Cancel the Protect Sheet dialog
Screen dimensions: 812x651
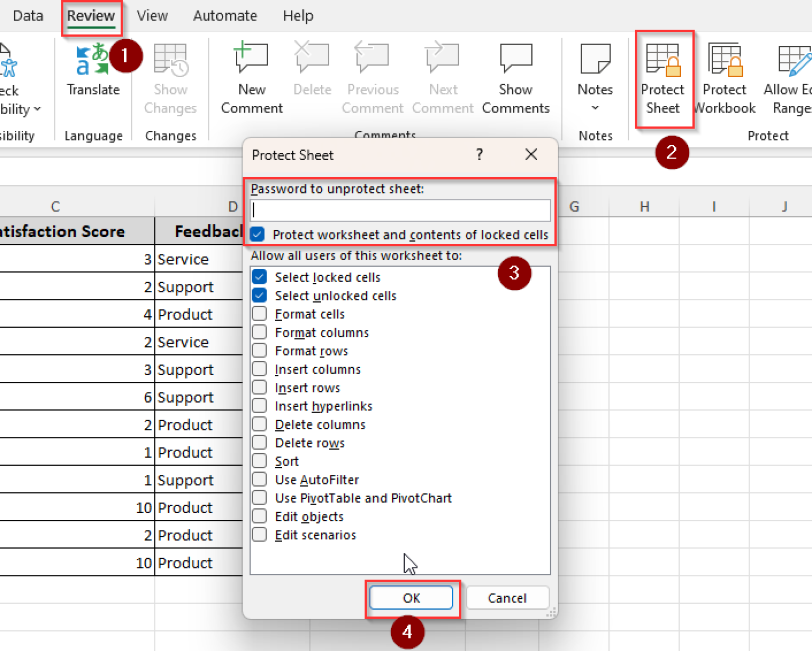click(x=506, y=598)
